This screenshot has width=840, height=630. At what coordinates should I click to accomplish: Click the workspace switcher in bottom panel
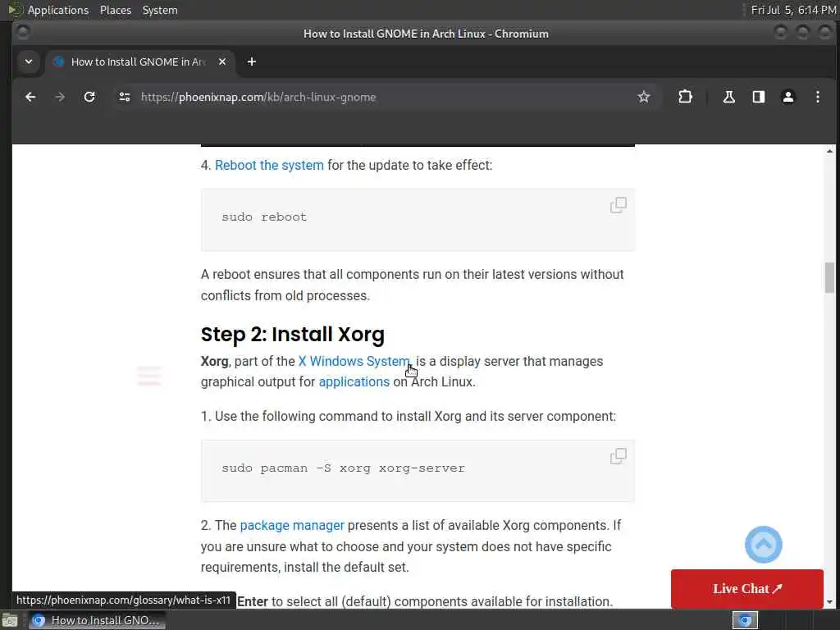pyautogui.click(x=745, y=620)
